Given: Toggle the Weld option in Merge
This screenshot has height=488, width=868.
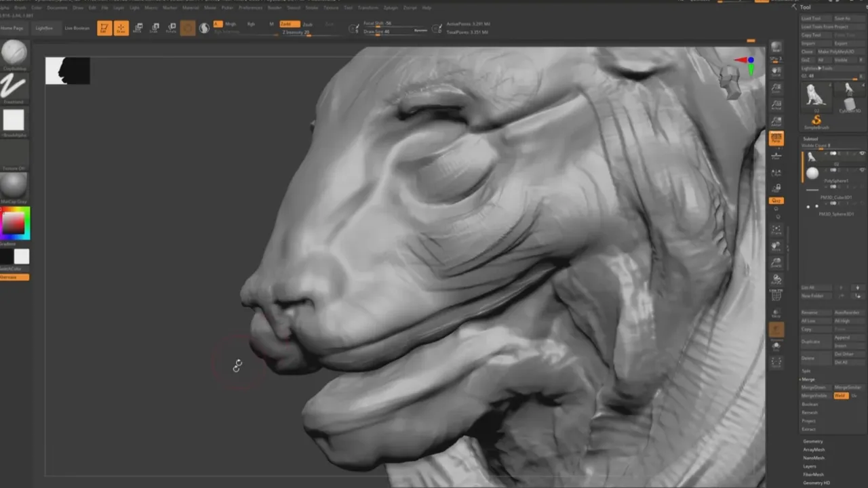Looking at the screenshot, I should pos(841,396).
